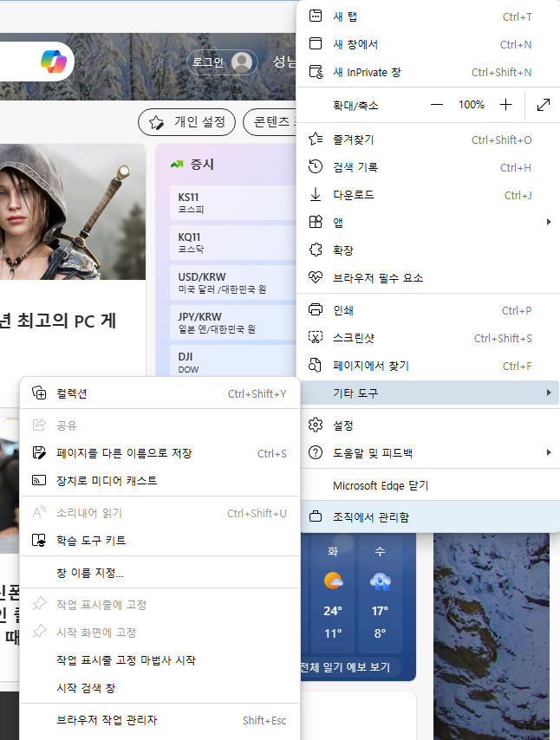Select 창 이름 지정... entry
The height and width of the screenshot is (740, 560).
click(160, 573)
